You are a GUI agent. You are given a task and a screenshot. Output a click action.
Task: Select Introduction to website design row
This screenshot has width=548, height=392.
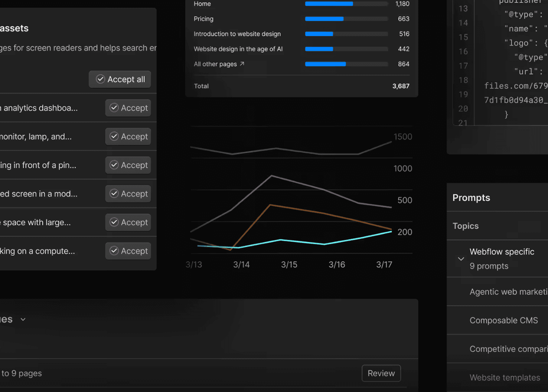point(301,34)
